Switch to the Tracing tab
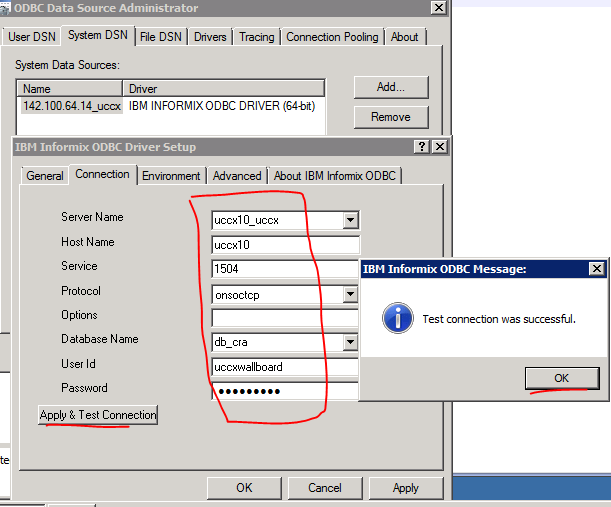The width and height of the screenshot is (611, 507). pos(257,37)
